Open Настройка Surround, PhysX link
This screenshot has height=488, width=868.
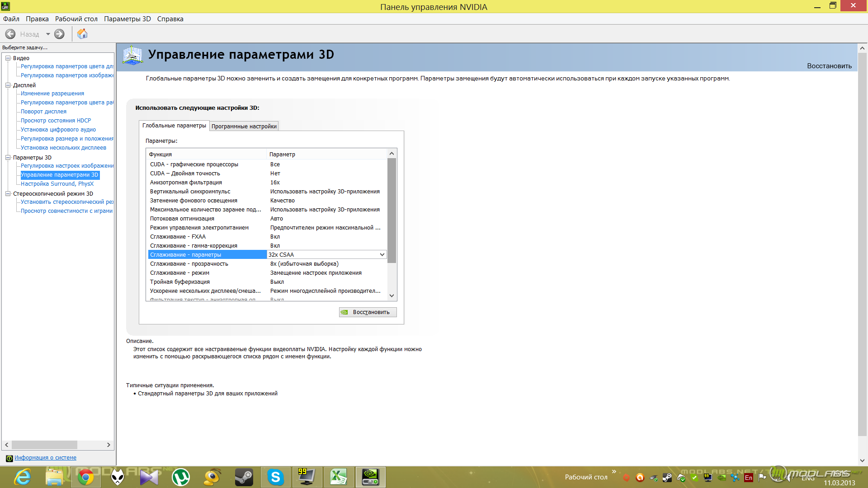point(57,184)
